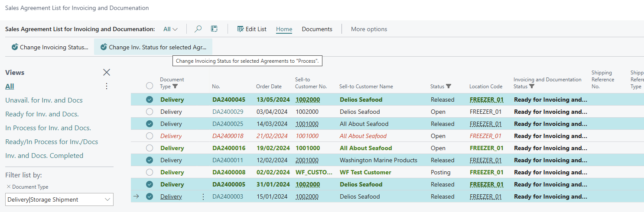Image resolution: width=644 pixels, height=212 pixels.
Task: Expand the All views dropdown in header
Action: [x=170, y=29]
